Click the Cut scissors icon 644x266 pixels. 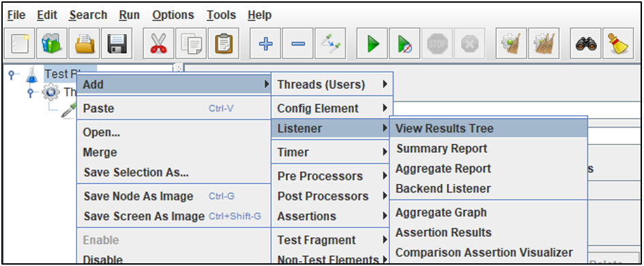(x=158, y=44)
